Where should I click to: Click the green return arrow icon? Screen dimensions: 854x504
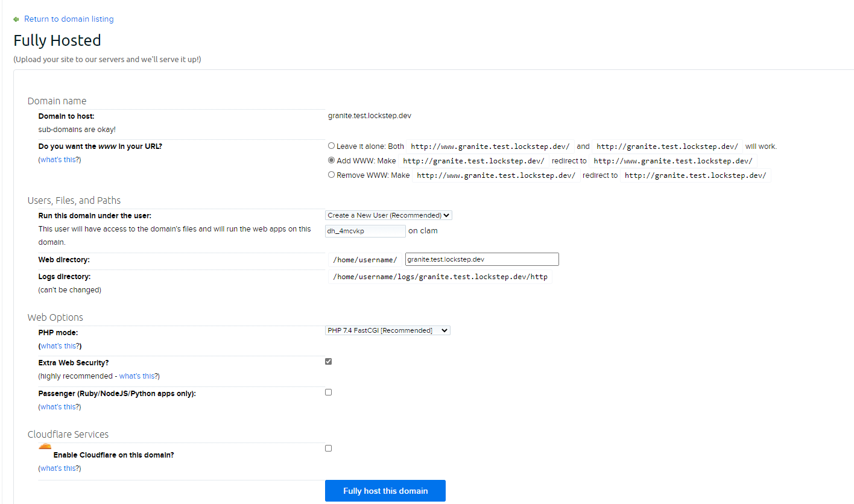pos(16,19)
